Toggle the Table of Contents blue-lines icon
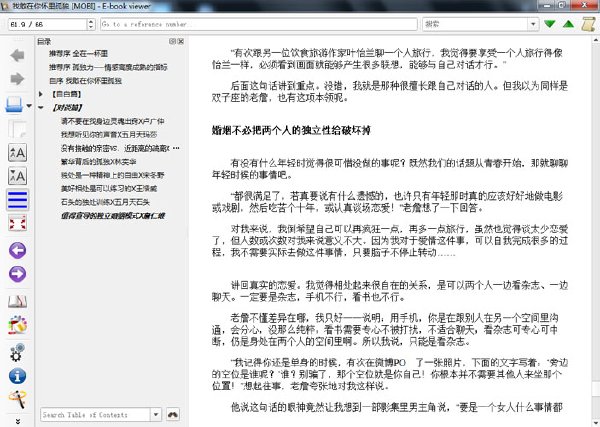This screenshot has width=600, height=427. click(17, 200)
